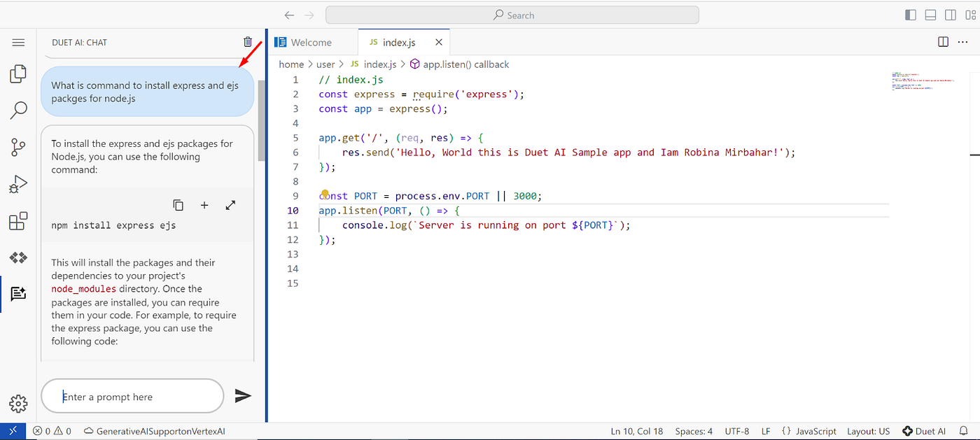980x440 pixels.
Task: Change file encoding UTF-8
Action: (737, 431)
